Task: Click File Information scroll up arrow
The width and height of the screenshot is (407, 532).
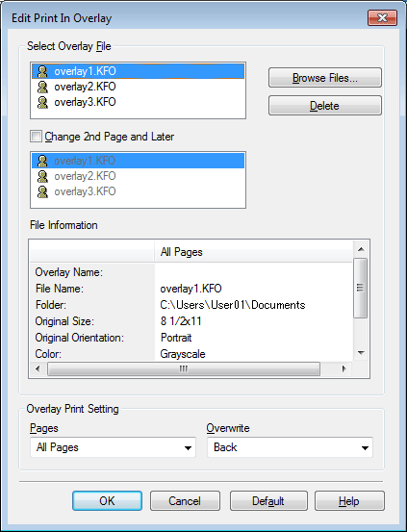Action: pyautogui.click(x=361, y=249)
